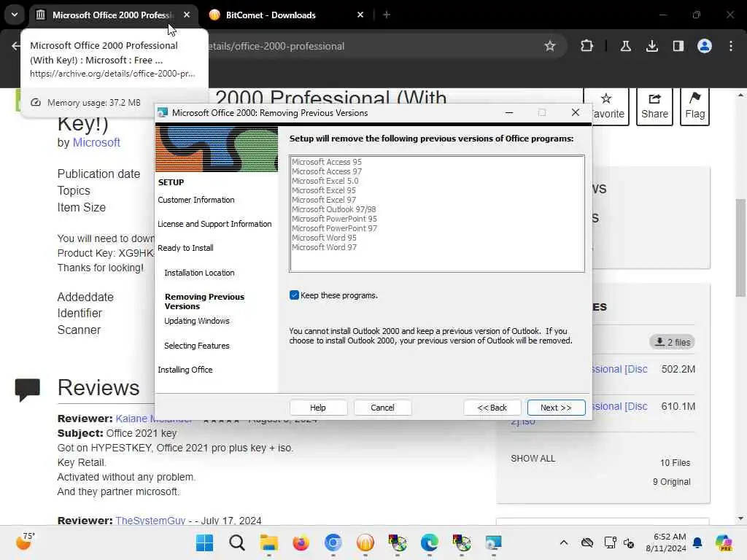Image resolution: width=747 pixels, height=560 pixels.
Task: Open the notification bell icon
Action: 697,542
